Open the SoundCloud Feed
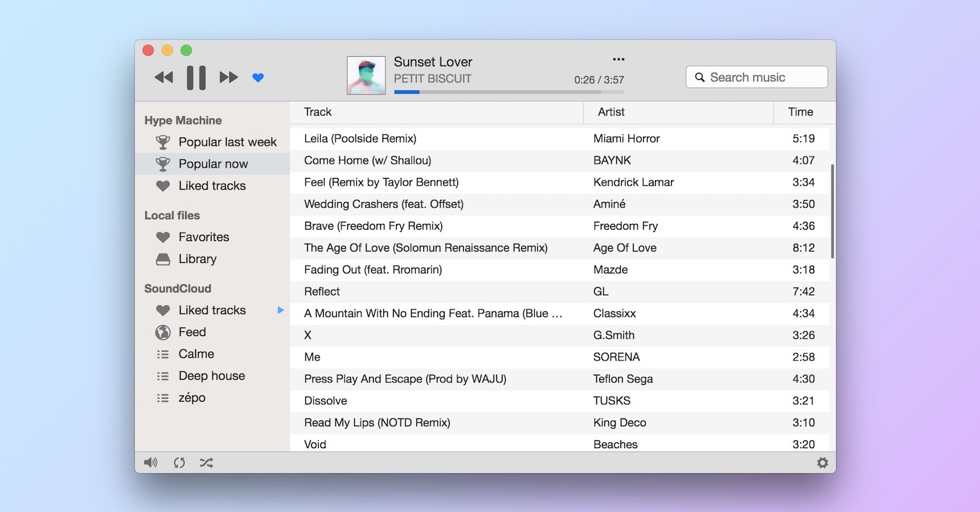Viewport: 980px width, 512px height. click(192, 332)
